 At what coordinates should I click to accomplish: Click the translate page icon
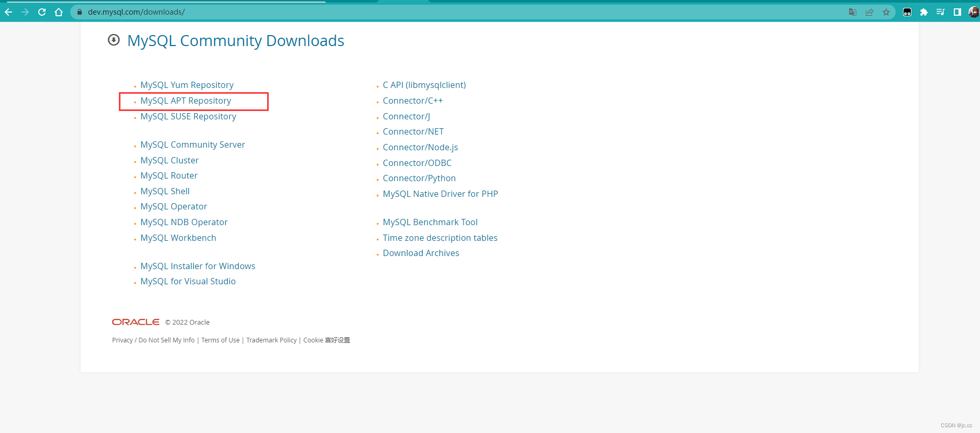(853, 12)
